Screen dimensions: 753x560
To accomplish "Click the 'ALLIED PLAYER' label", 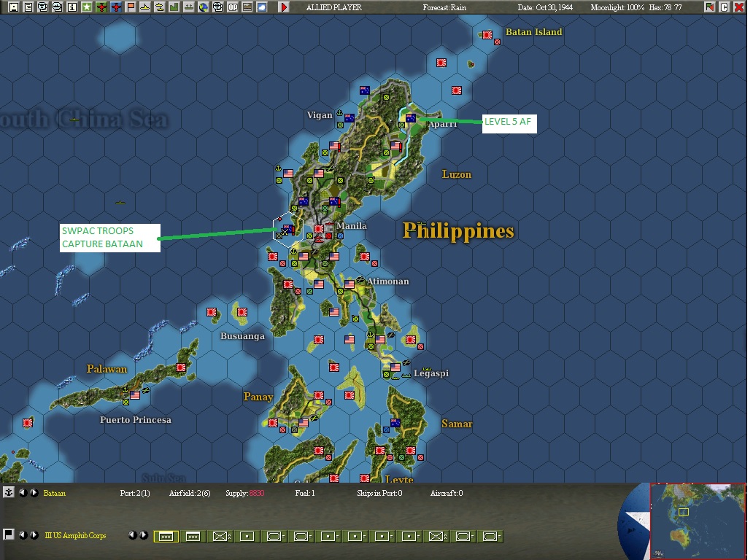I will coord(333,7).
